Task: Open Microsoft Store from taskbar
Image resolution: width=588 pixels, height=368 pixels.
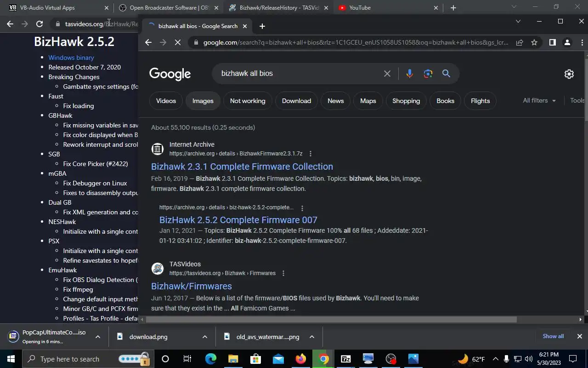Action: pos(255,359)
